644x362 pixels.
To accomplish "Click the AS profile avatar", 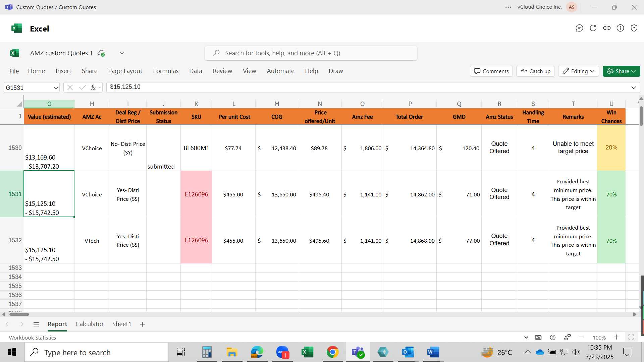I will pos(572,7).
